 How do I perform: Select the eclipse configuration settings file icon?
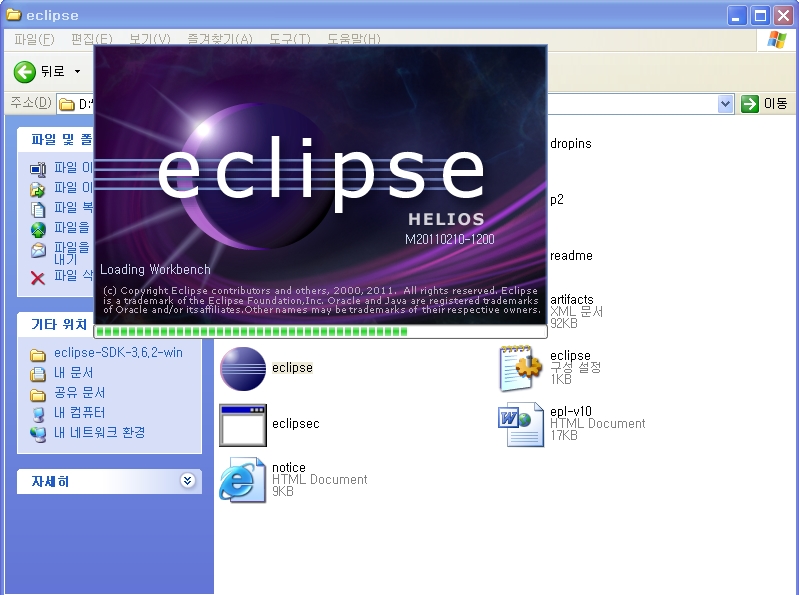coord(521,368)
